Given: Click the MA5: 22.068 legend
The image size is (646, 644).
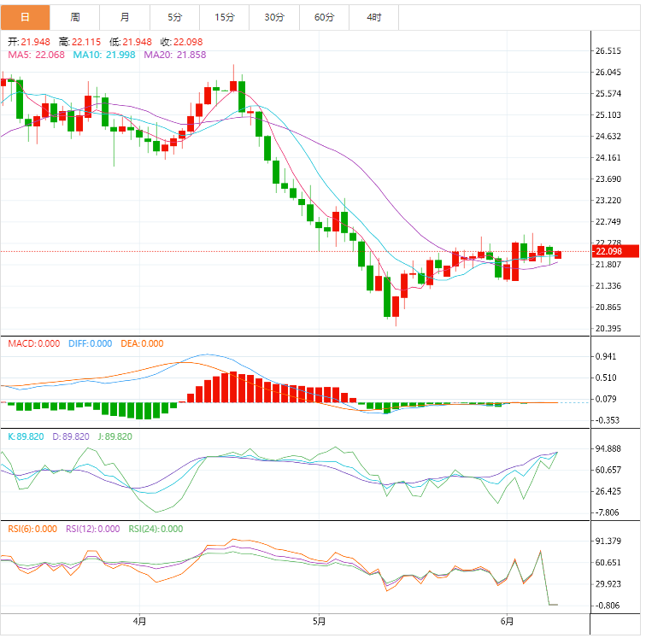Looking at the screenshot, I should (36, 55).
